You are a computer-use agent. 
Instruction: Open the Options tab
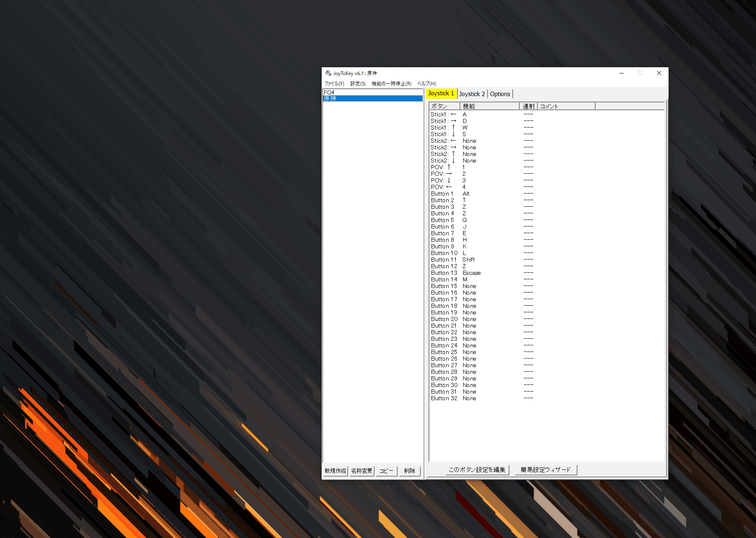pos(499,94)
